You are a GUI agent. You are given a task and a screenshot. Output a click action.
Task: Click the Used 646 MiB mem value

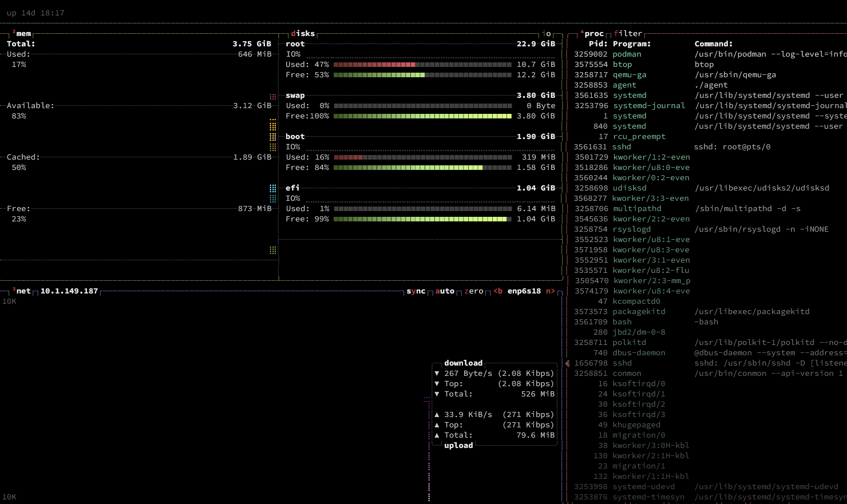pos(255,54)
